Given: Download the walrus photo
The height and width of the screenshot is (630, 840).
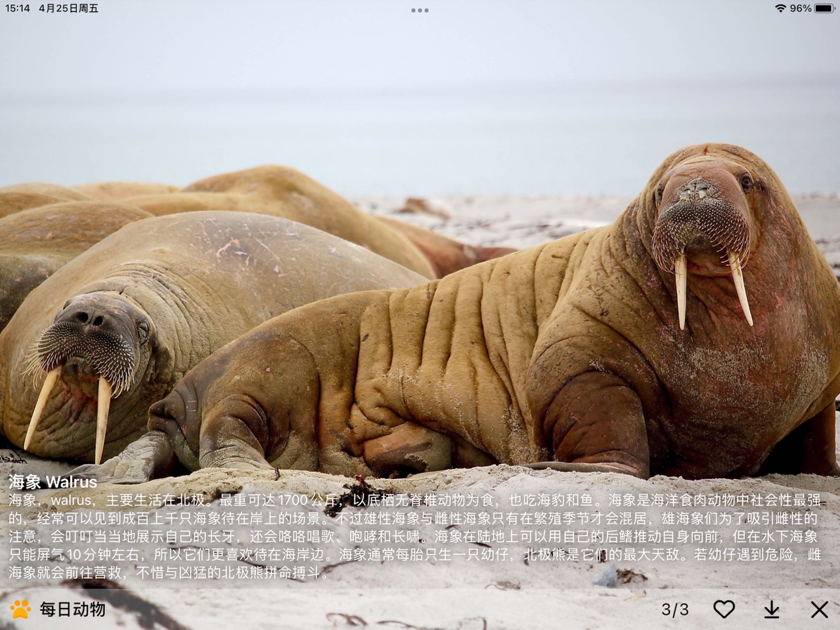Looking at the screenshot, I should tap(772, 609).
